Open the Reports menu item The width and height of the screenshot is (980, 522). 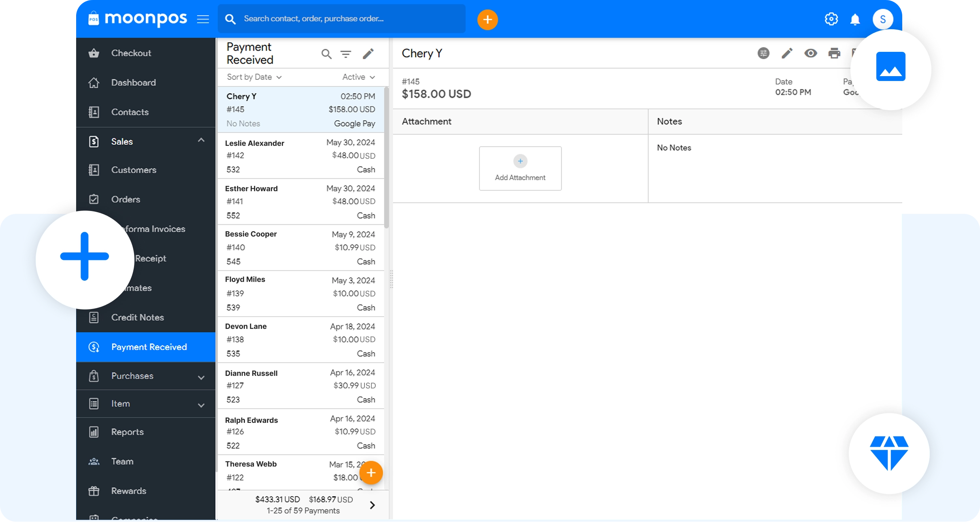127,432
